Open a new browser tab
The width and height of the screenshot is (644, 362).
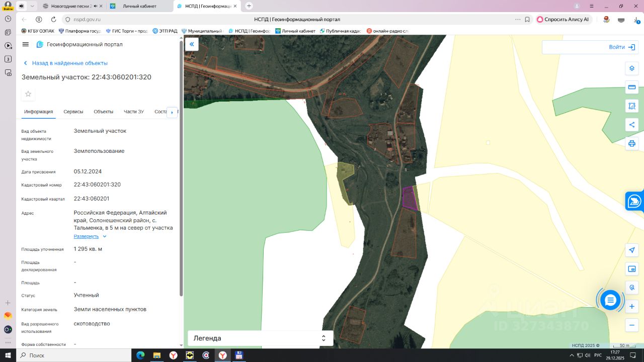pos(249,6)
